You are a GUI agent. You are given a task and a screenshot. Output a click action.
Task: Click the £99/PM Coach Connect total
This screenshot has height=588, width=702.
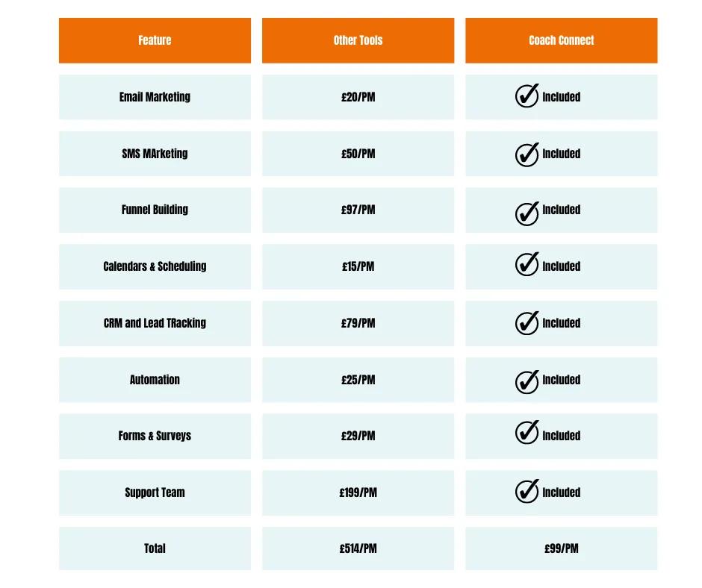pyautogui.click(x=561, y=548)
